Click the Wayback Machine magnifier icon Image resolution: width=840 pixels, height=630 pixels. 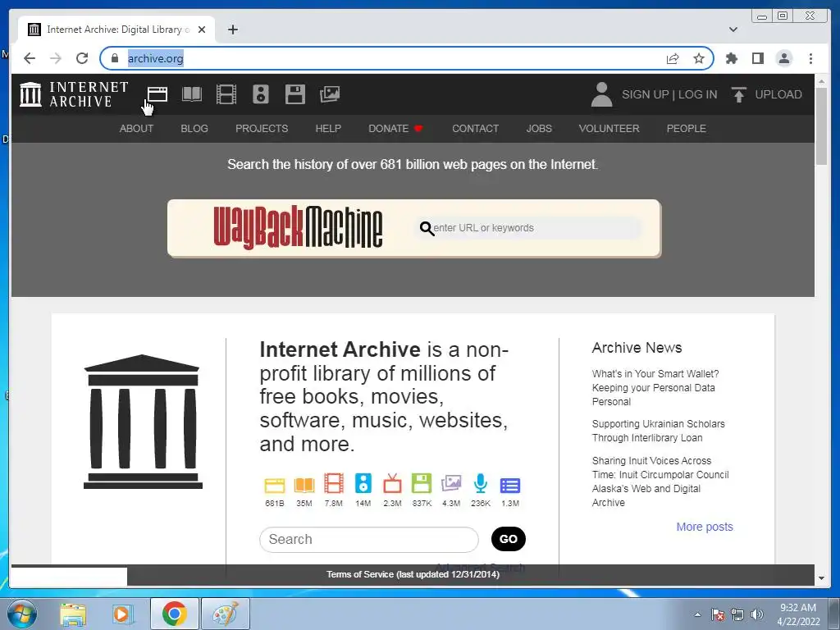[x=427, y=229]
